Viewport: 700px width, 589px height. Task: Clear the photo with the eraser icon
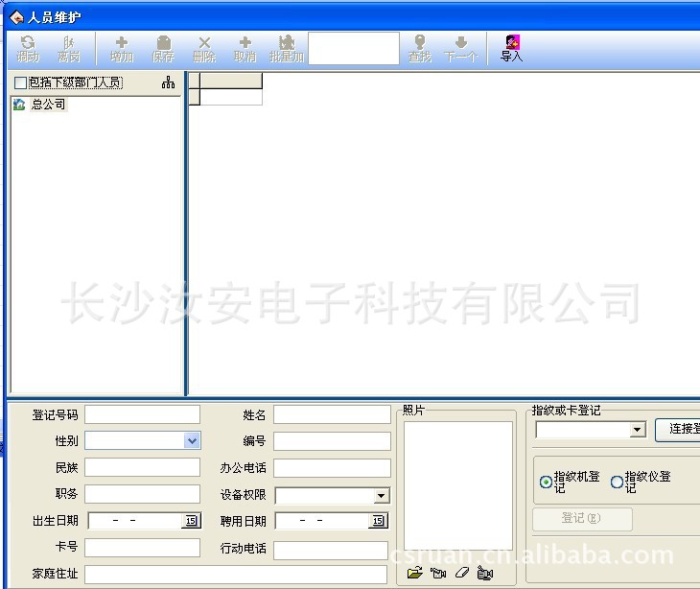tap(461, 574)
